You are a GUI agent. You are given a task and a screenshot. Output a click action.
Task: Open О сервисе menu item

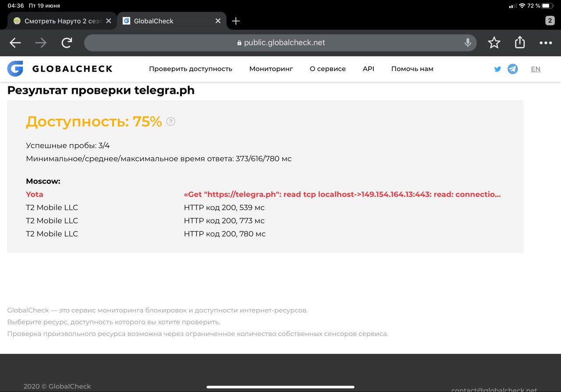[328, 69]
